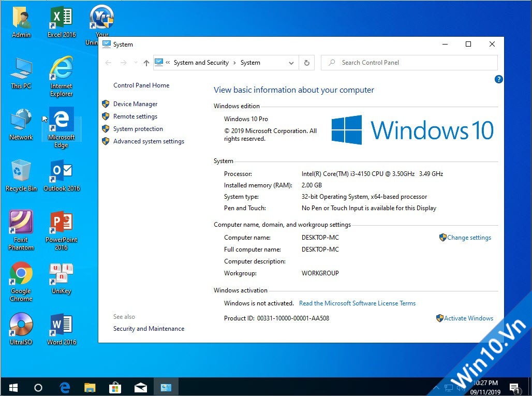This screenshot has height=396, width=532.
Task: Open Edge from the taskbar
Action: [x=65, y=387]
